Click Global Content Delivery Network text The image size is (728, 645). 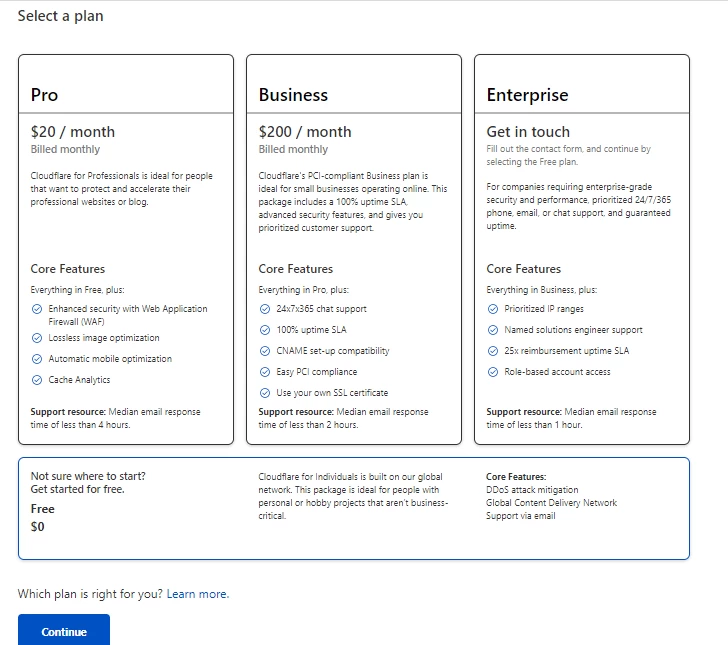pos(552,503)
